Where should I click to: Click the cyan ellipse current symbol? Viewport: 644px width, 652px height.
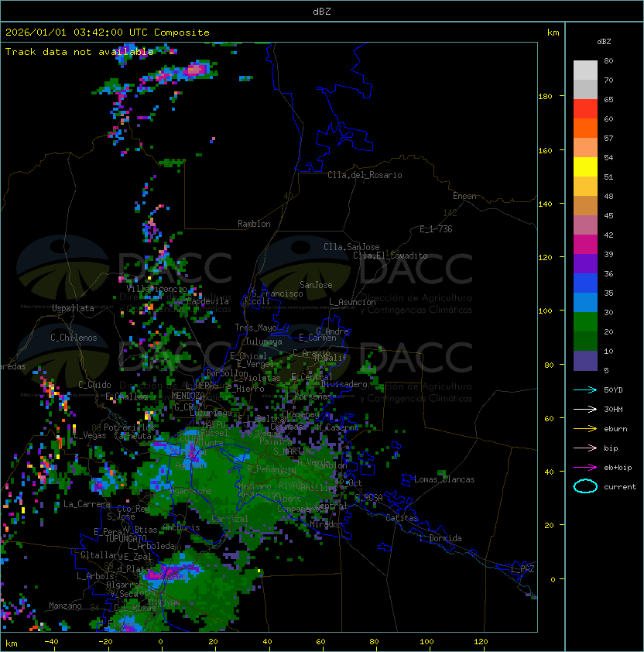coord(585,486)
